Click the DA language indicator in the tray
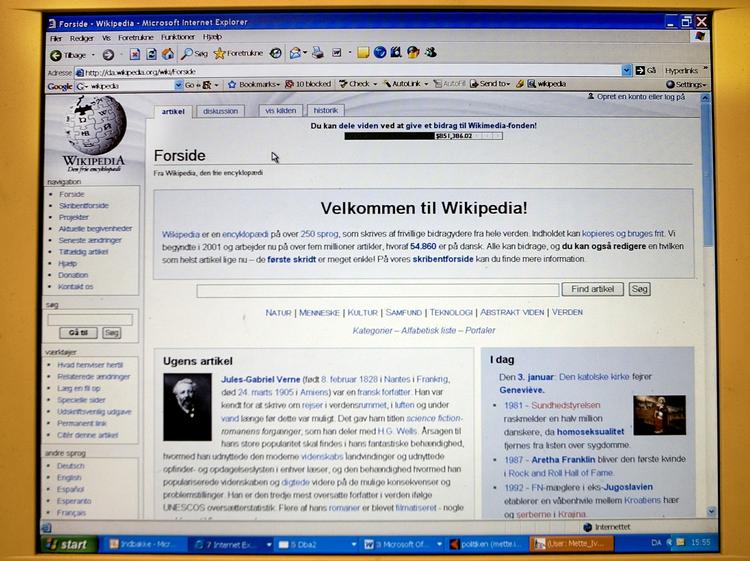The width and height of the screenshot is (750, 561). (656, 542)
